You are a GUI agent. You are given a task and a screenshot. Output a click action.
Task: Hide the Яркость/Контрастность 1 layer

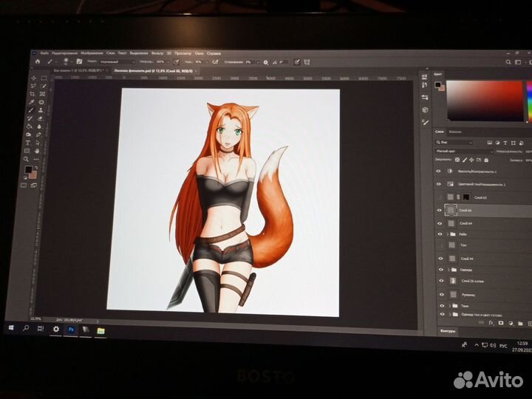(x=438, y=171)
